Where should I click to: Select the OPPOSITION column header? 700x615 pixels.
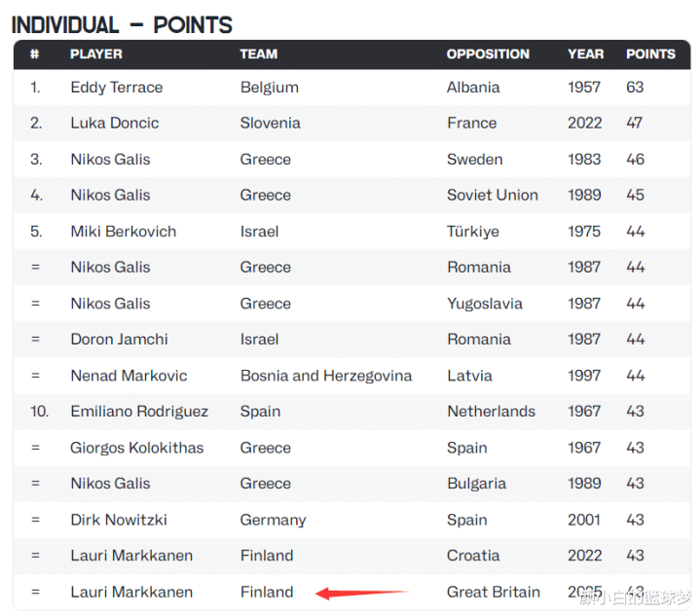coord(488,54)
